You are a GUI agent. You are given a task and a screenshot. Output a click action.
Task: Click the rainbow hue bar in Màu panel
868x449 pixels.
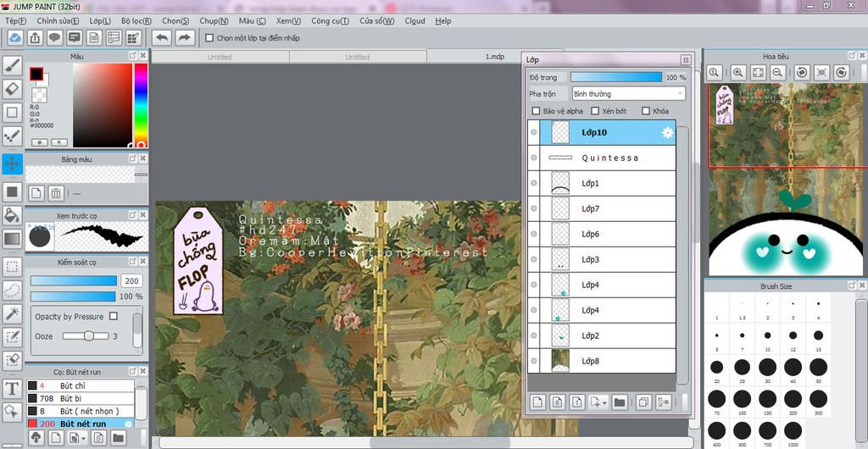(142, 105)
